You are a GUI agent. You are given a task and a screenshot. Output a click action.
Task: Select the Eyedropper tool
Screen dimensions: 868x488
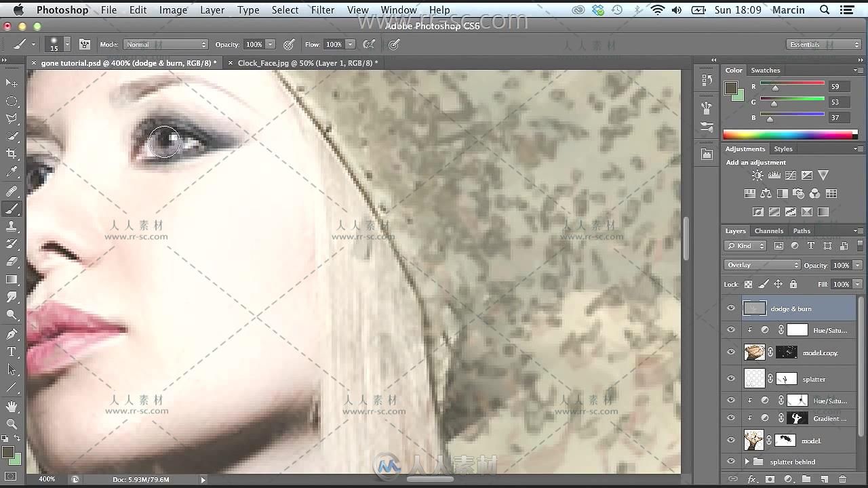tap(12, 172)
